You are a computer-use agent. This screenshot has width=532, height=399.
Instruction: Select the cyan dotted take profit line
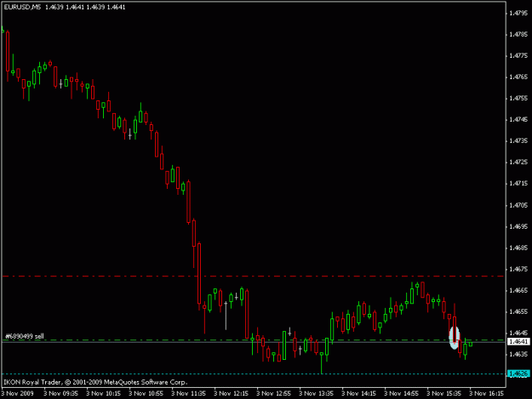coord(254,374)
